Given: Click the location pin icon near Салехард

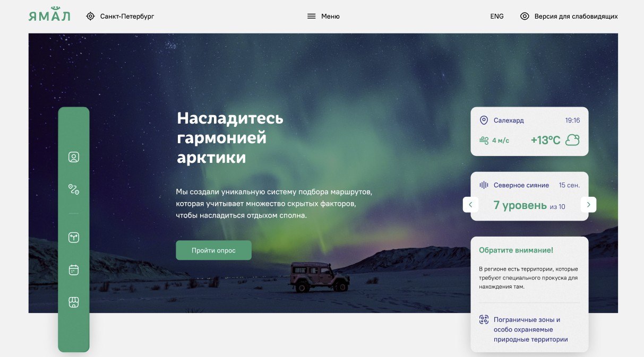Looking at the screenshot, I should pyautogui.click(x=484, y=120).
